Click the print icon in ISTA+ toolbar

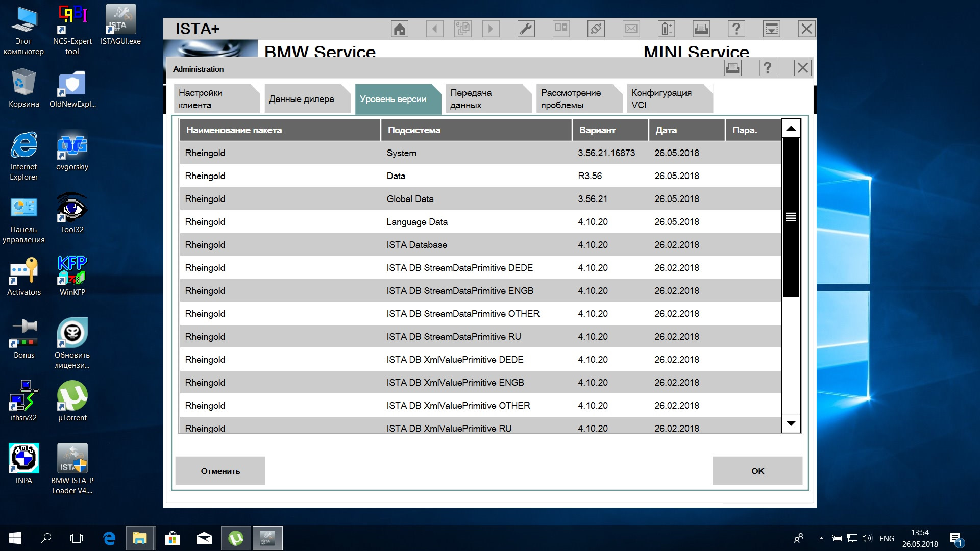(701, 29)
